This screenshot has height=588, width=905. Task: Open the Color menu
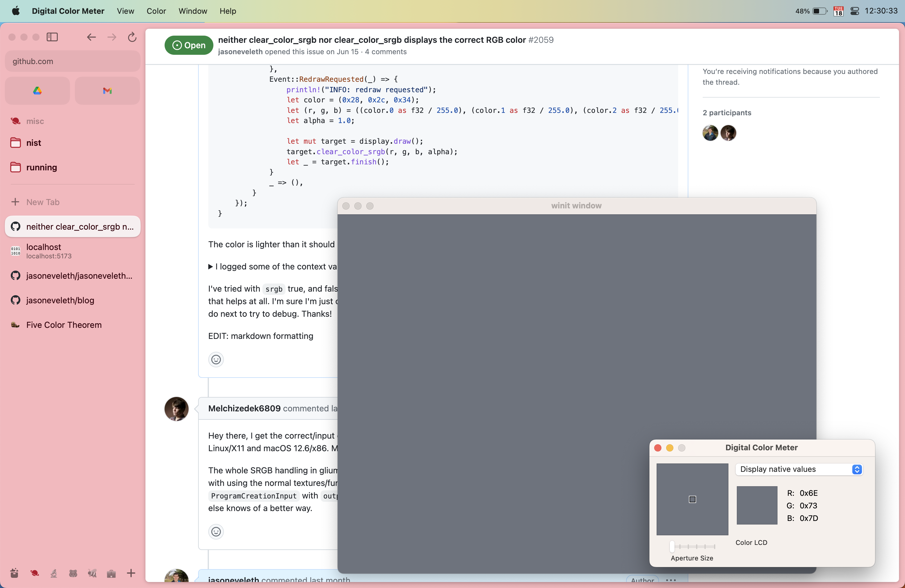point(156,11)
